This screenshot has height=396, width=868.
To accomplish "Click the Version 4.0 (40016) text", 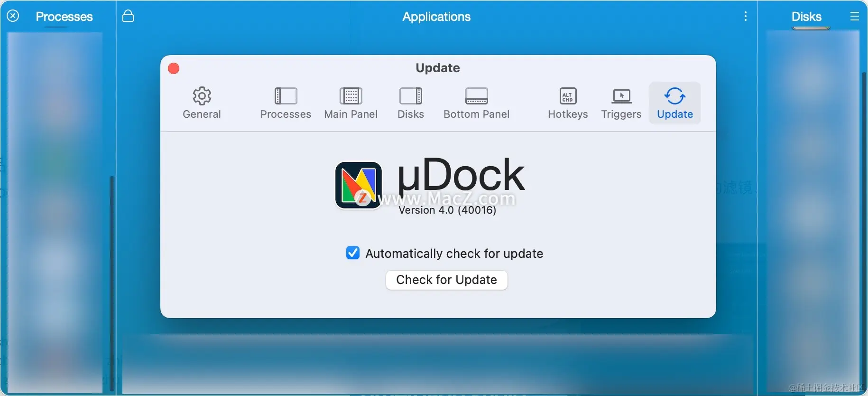I will [x=447, y=210].
